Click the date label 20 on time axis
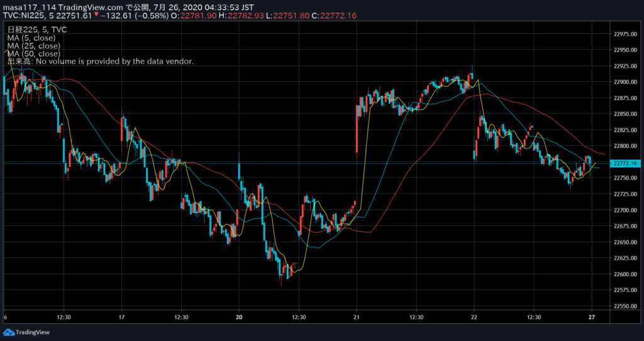The height and width of the screenshot is (341, 644). (240, 317)
